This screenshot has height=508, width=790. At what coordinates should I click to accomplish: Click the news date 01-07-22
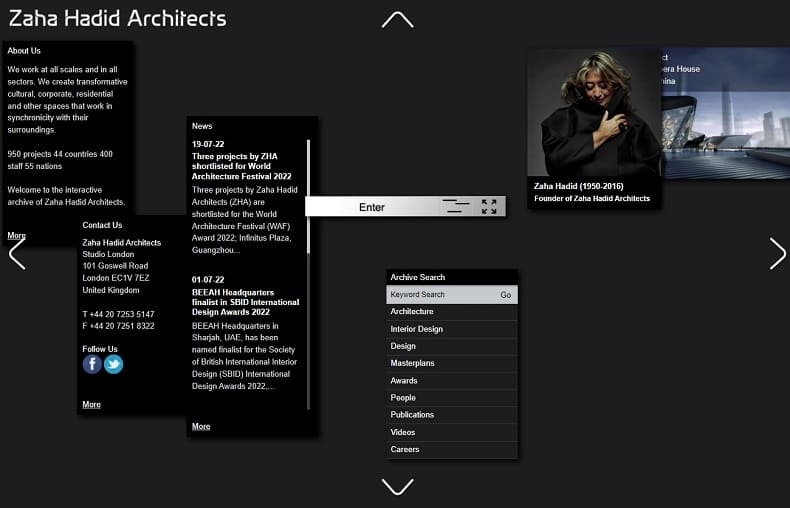208,280
